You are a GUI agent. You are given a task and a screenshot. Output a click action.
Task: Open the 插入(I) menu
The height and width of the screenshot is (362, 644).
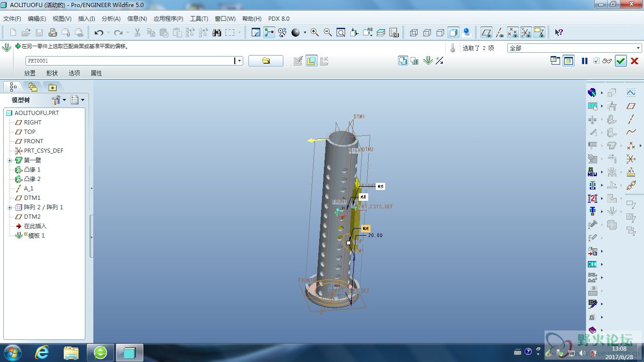86,19
